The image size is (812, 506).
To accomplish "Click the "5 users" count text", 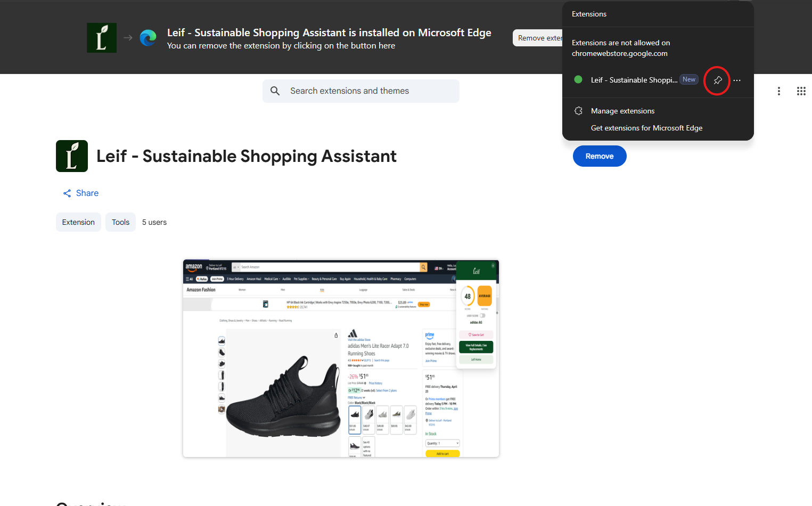I will pyautogui.click(x=154, y=222).
